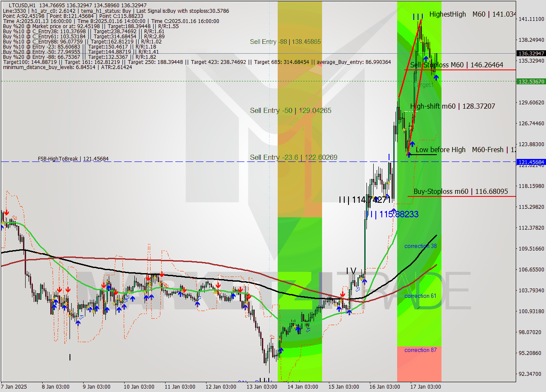Image resolution: width=546 pixels, height=392 pixels.
Task: Click the 'correction 38' zone label
Action: tap(420, 246)
